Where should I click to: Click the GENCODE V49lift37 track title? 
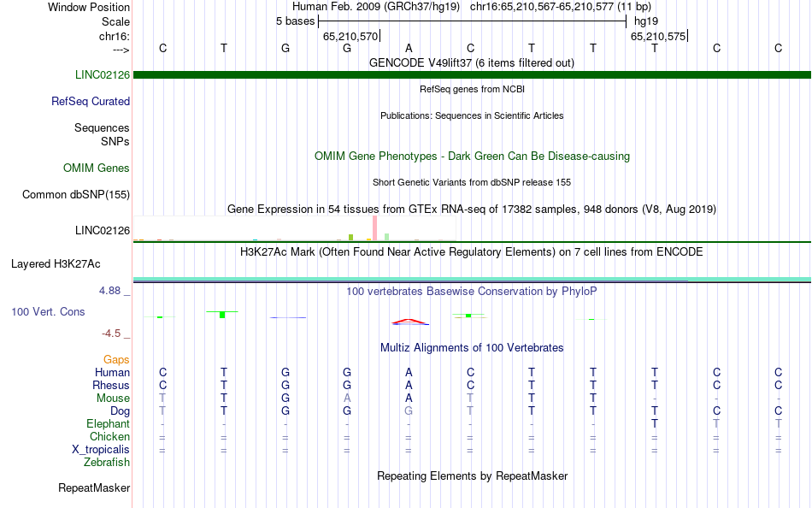[x=471, y=62]
